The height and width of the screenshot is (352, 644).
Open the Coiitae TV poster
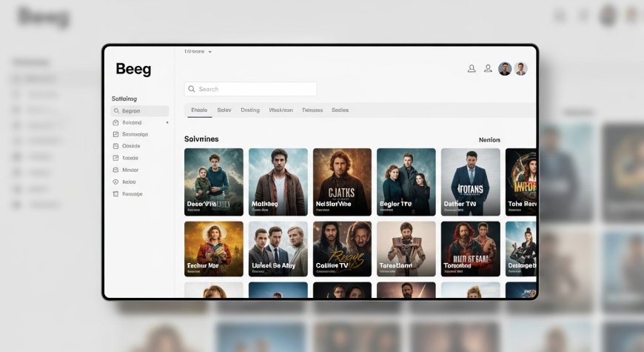[342, 249]
